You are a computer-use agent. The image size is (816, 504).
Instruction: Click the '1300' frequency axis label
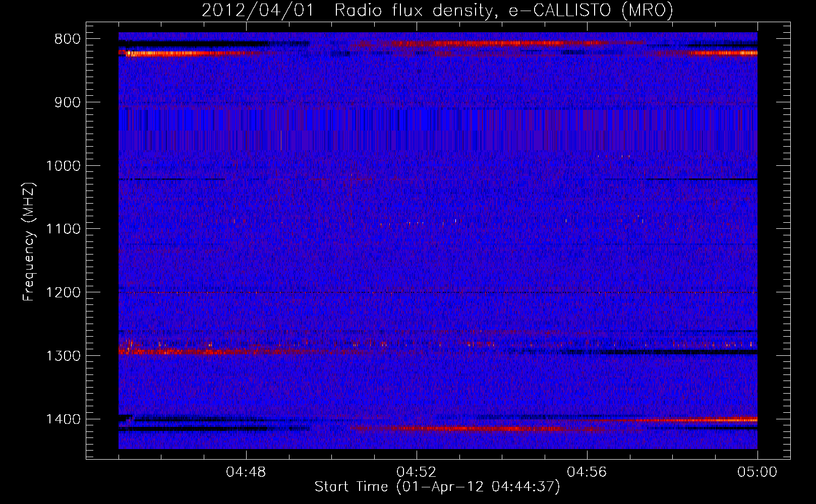click(x=63, y=356)
